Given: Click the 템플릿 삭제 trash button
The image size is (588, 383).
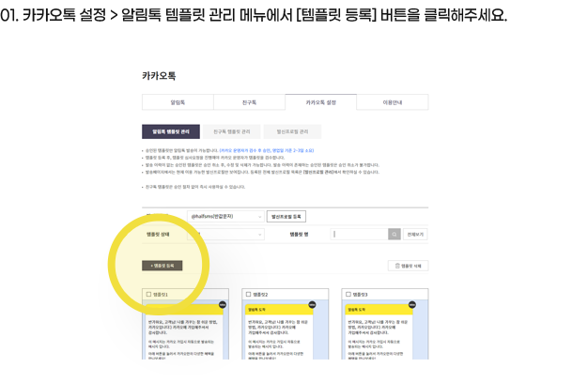Looking at the screenshot, I should tap(408, 266).
